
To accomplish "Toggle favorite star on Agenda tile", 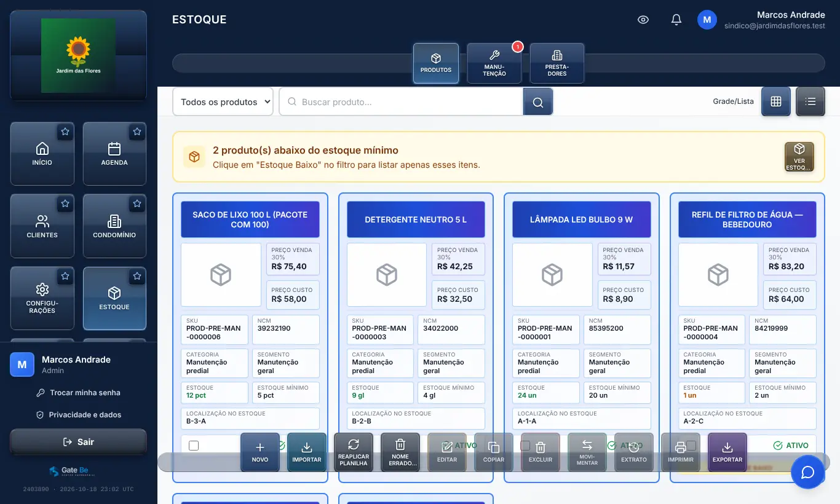I will (137, 132).
